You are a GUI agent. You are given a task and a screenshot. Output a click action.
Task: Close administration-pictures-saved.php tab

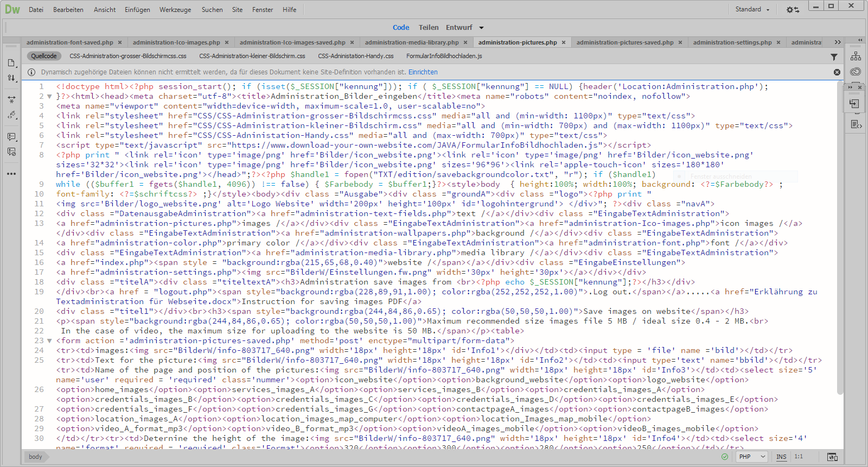(x=680, y=42)
